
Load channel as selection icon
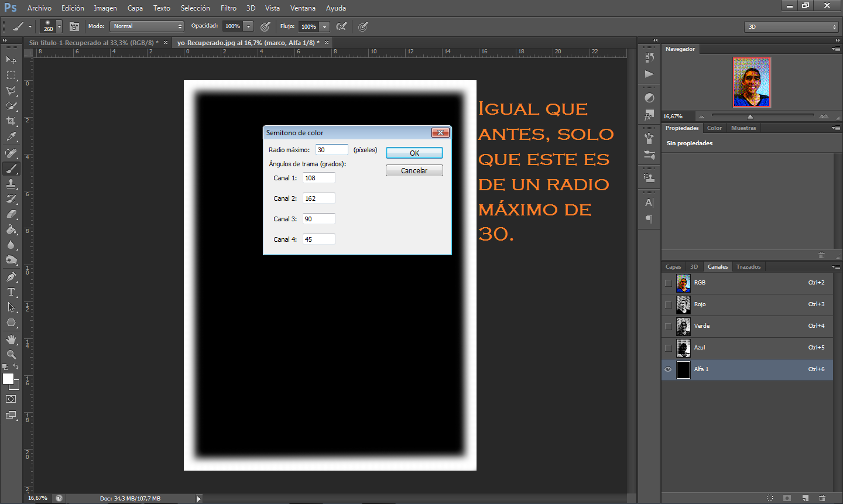(x=770, y=498)
